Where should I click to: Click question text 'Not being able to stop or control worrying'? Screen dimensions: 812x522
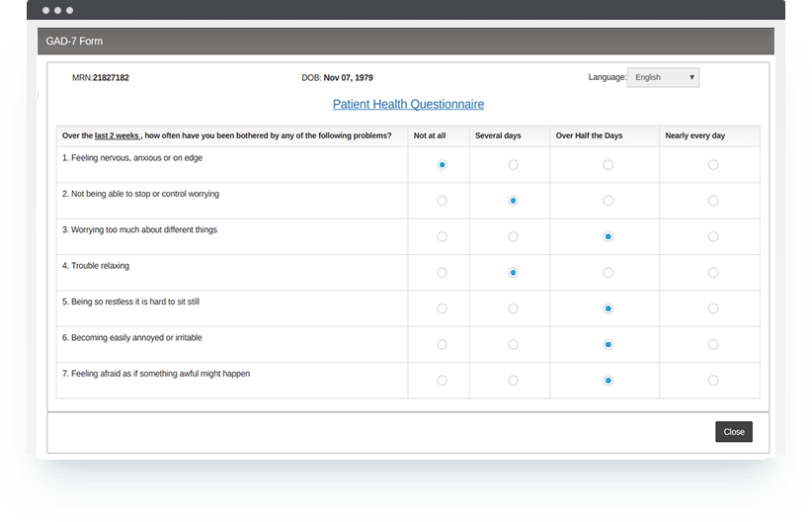(145, 194)
